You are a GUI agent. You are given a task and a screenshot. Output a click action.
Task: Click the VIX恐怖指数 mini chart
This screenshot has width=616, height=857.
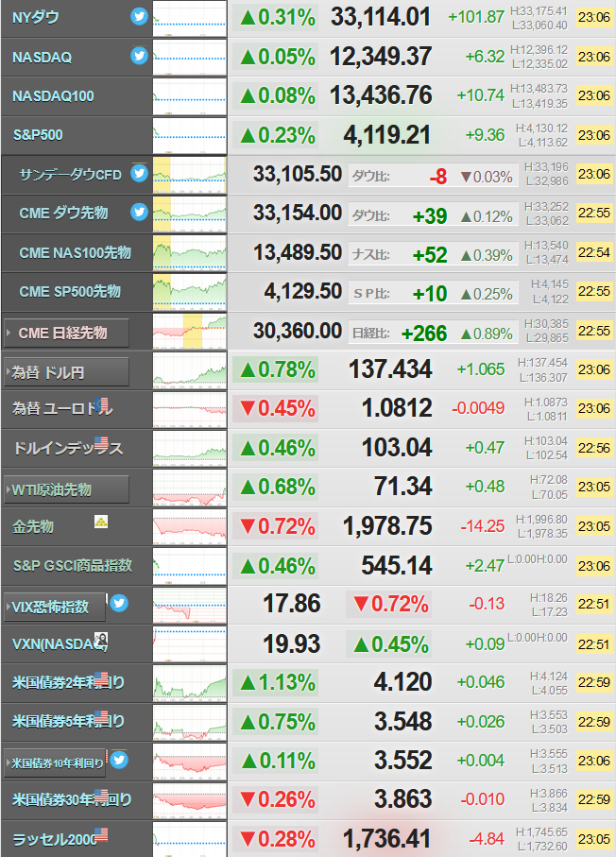click(x=190, y=605)
